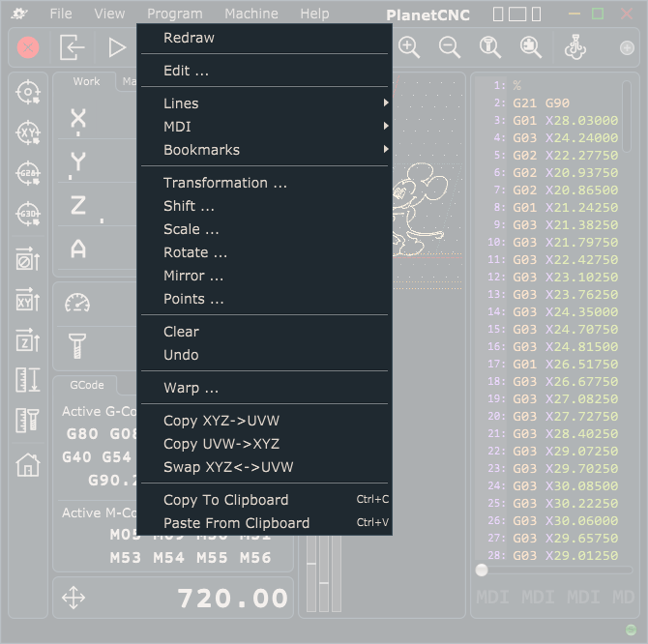This screenshot has width=648, height=644.
Task: Click the zoom in magnifier icon
Action: tap(409, 47)
